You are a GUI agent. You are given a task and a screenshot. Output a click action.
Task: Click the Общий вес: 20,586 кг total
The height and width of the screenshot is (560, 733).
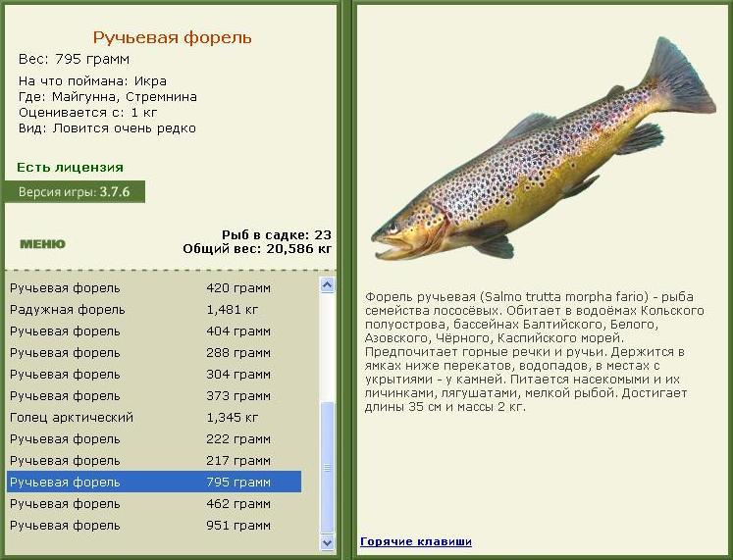257,249
